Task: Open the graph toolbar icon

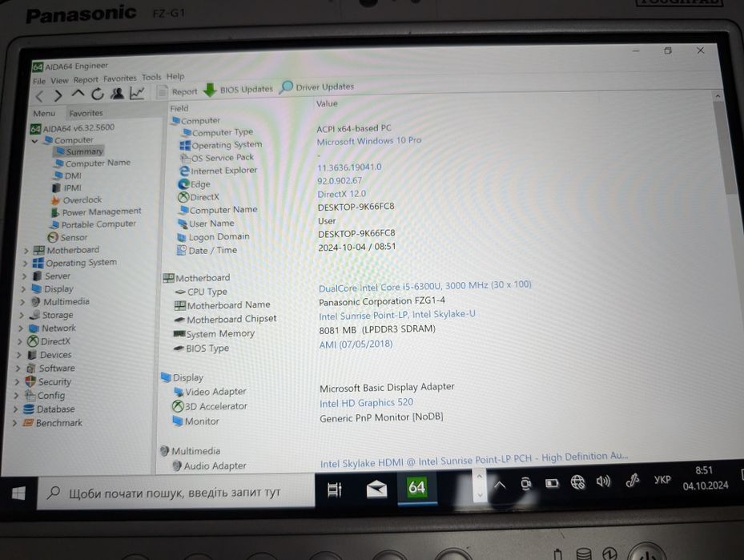Action: click(x=137, y=93)
